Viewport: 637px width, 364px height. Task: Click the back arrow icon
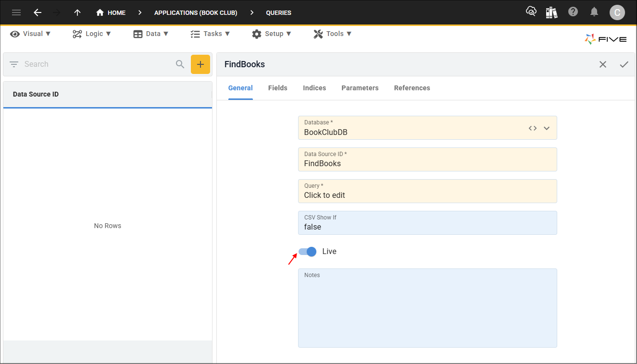[37, 12]
